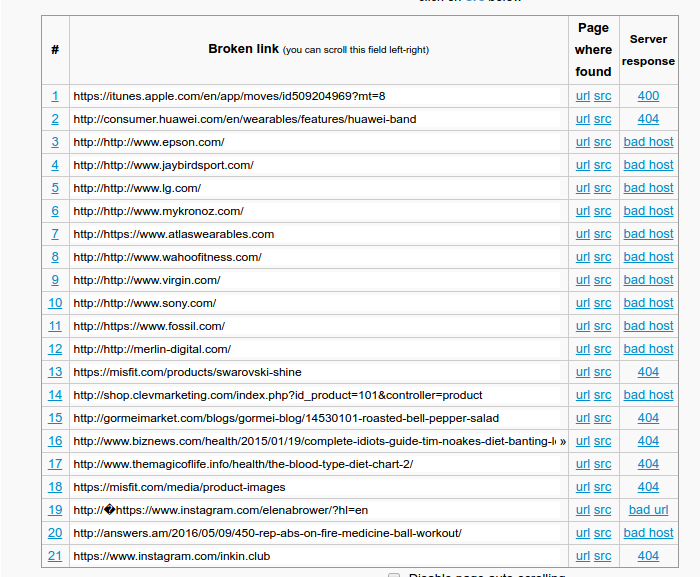Open url link for wahoofitness.com row
This screenshot has width=700, height=577.
(583, 257)
